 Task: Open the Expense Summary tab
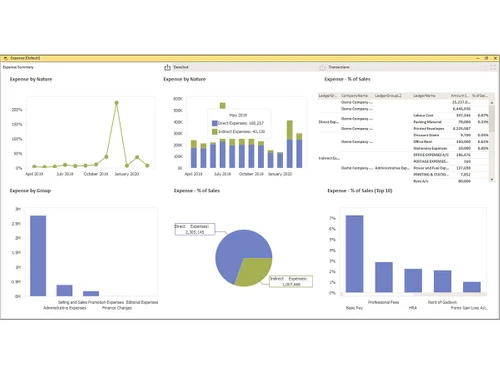coord(18,67)
